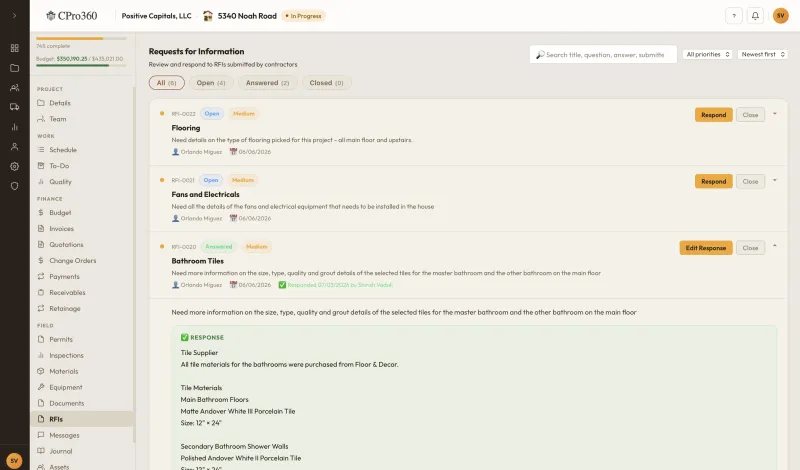Select the Closed (0) filter tab
800x470 pixels.
(327, 83)
